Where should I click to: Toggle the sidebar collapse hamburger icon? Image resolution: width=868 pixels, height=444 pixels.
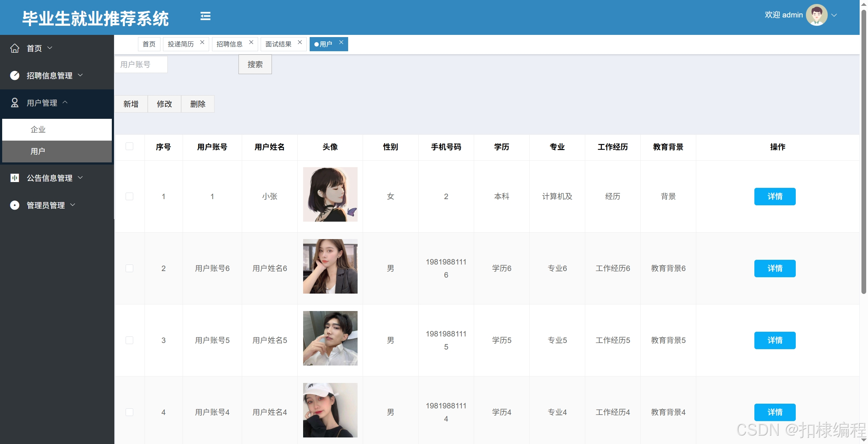205,16
